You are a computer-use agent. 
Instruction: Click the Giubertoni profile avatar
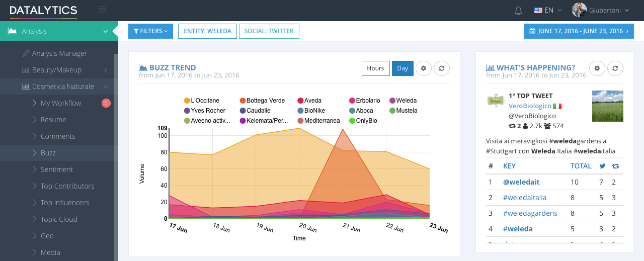579,10
